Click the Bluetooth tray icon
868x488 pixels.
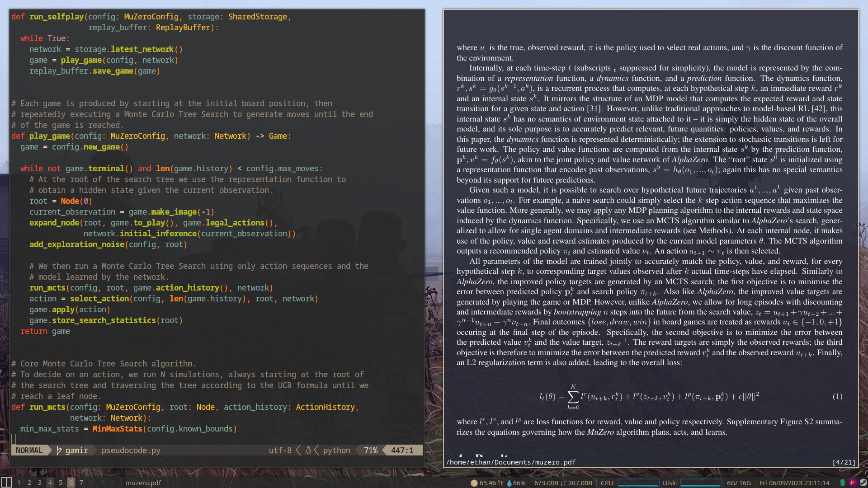(843, 483)
